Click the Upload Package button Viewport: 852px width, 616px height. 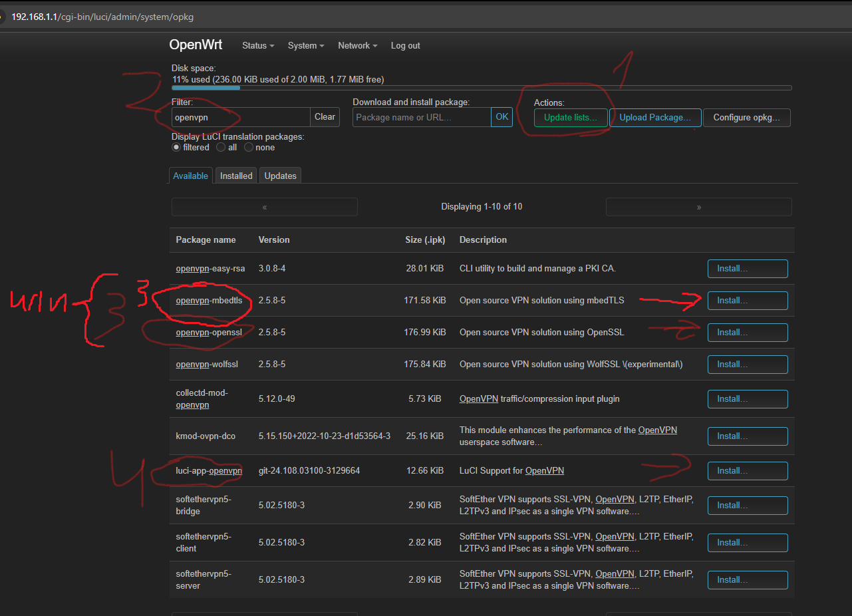[654, 117]
